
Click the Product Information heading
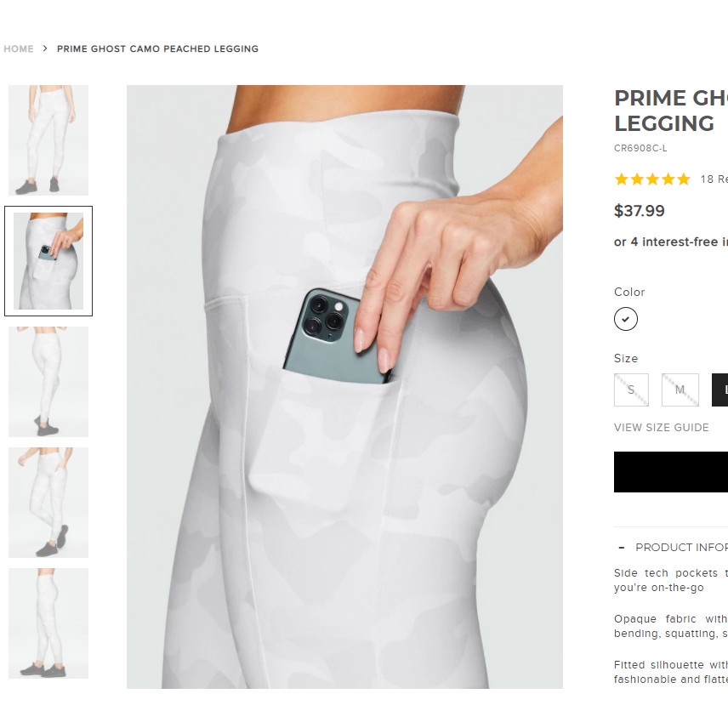click(x=681, y=548)
